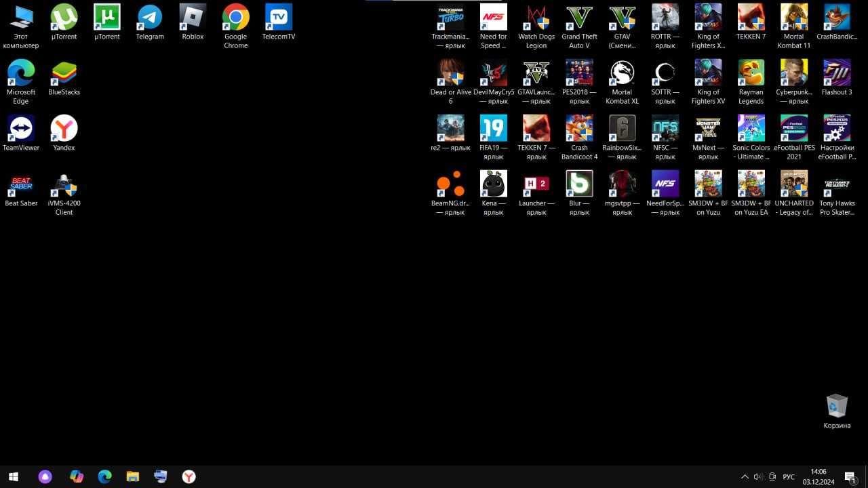Open Настройки eFootball P... shortcut

click(x=837, y=138)
